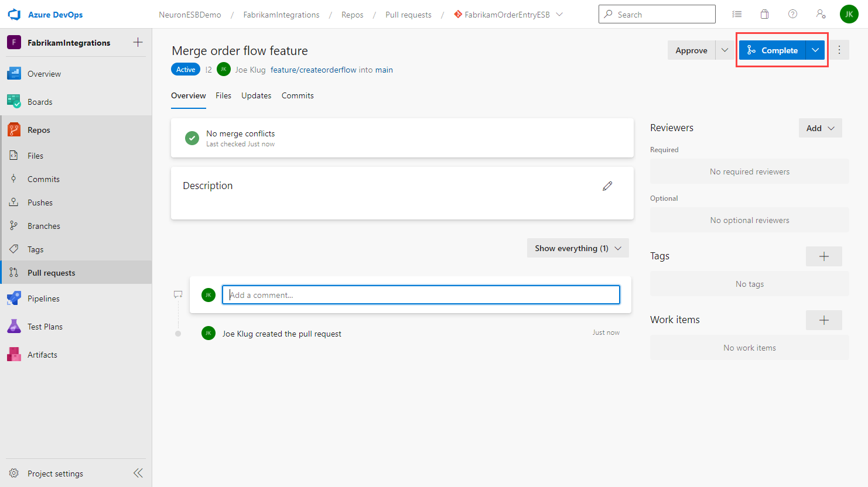Click the comment thread speech bubble icon
The height and width of the screenshot is (487, 868).
click(x=178, y=294)
